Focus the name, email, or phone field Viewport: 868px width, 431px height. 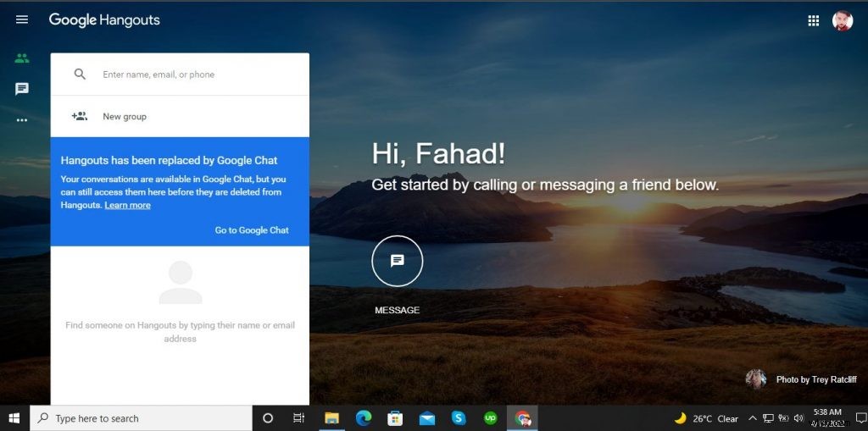[x=199, y=75]
